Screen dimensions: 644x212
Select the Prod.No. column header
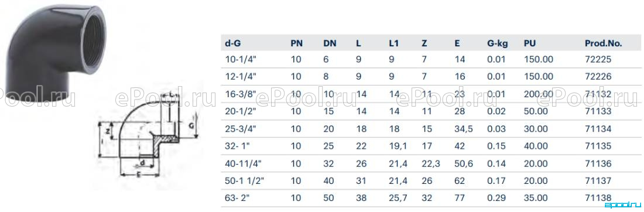(604, 43)
